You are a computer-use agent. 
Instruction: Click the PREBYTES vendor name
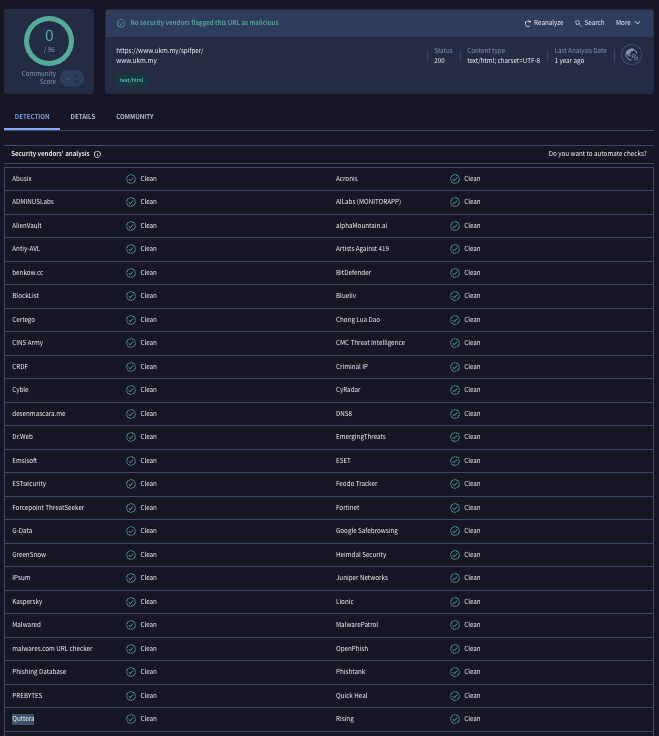pos(27,695)
